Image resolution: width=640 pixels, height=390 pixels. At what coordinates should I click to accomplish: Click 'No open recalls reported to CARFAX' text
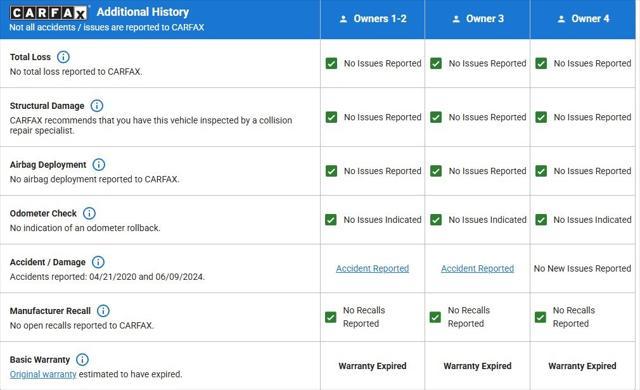pyautogui.click(x=82, y=326)
